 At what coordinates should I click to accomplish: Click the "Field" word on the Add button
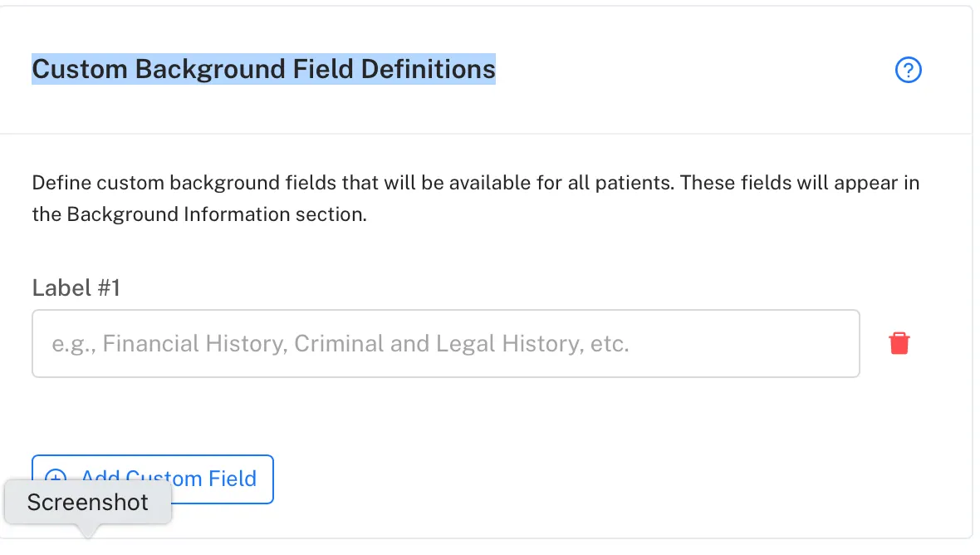(x=232, y=479)
